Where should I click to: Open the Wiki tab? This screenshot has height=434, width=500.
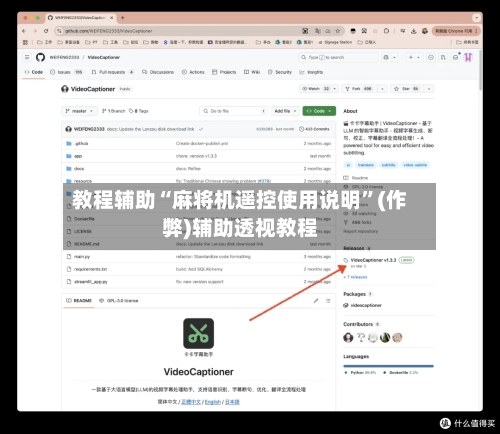click(x=252, y=72)
